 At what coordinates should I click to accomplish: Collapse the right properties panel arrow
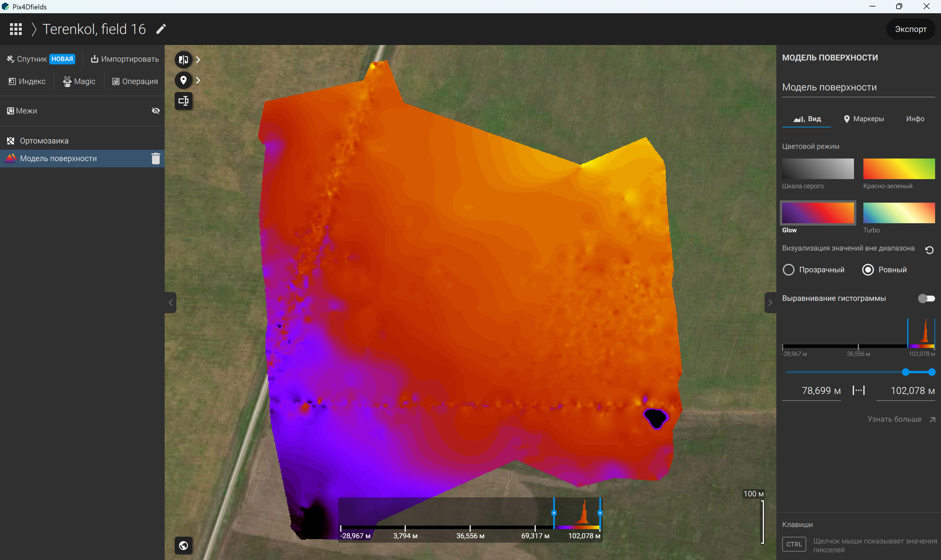coord(770,302)
